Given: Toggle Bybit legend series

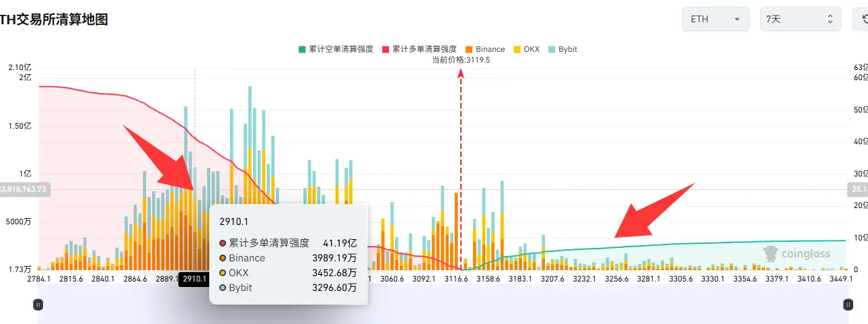Looking at the screenshot, I should 563,49.
